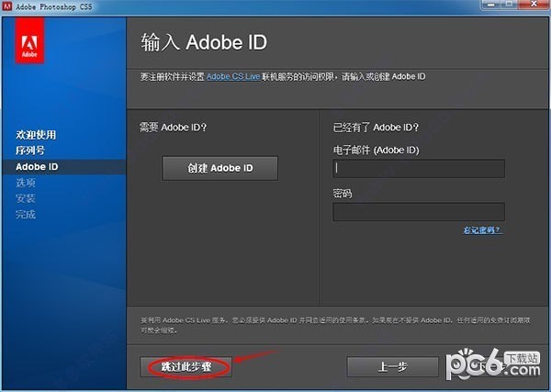551x392 pixels.
Task: Select the 安装 step in sidebar
Action: (26, 198)
